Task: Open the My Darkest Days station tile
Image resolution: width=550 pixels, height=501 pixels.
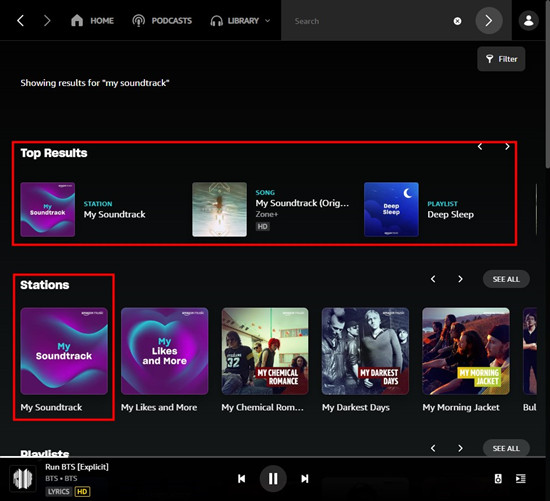Action: click(x=365, y=351)
